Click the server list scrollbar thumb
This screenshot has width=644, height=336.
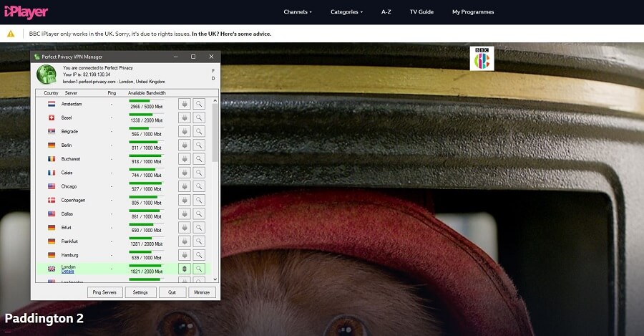click(x=215, y=133)
